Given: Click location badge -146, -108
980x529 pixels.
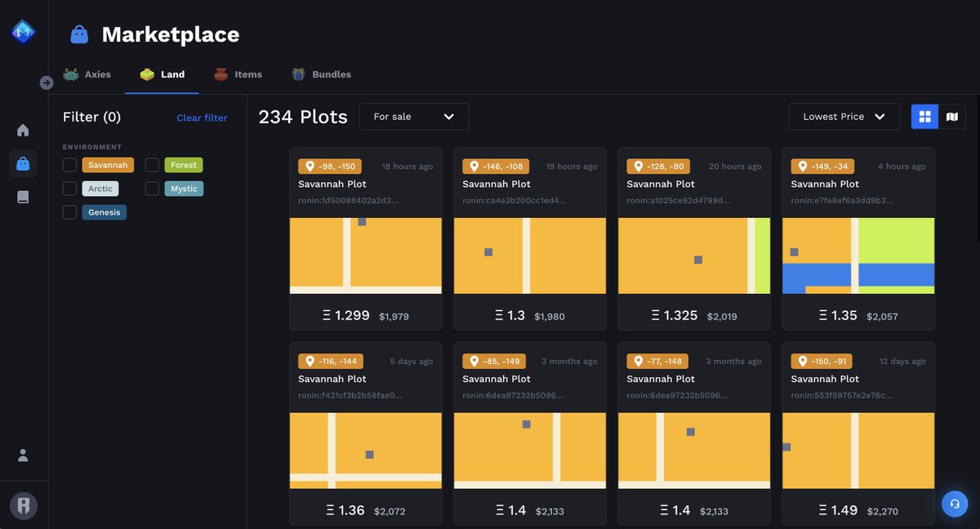Looking at the screenshot, I should point(495,167).
